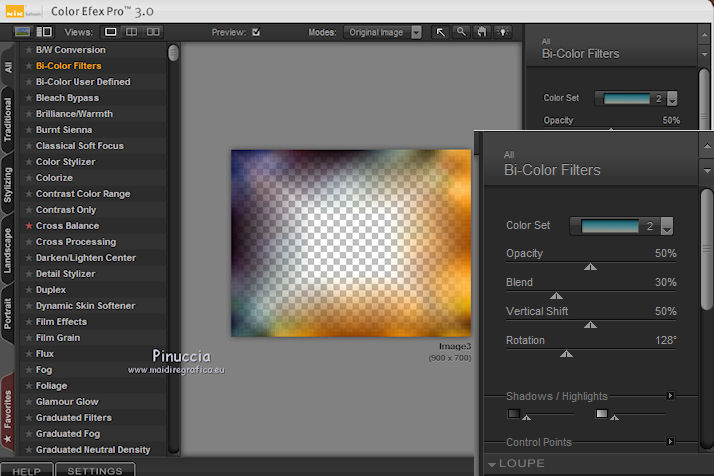Click the light bulb background icon
714x476 pixels.
[503, 32]
